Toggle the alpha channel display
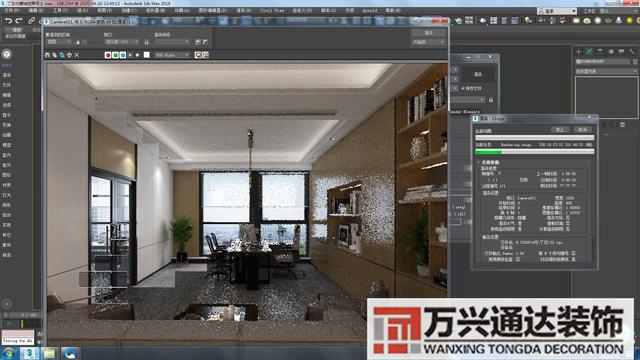 [130, 55]
